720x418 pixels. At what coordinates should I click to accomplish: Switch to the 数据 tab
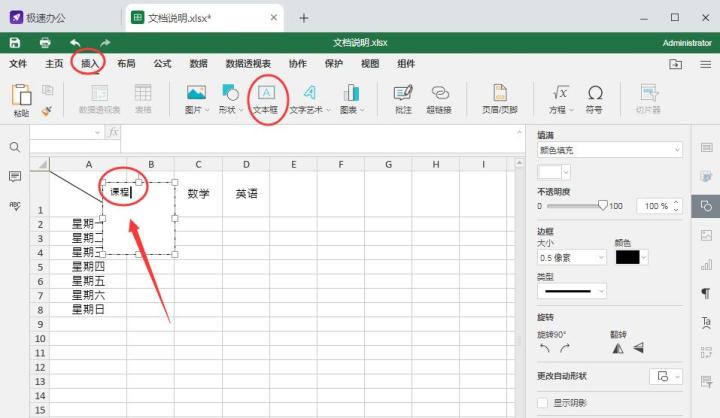coord(199,64)
